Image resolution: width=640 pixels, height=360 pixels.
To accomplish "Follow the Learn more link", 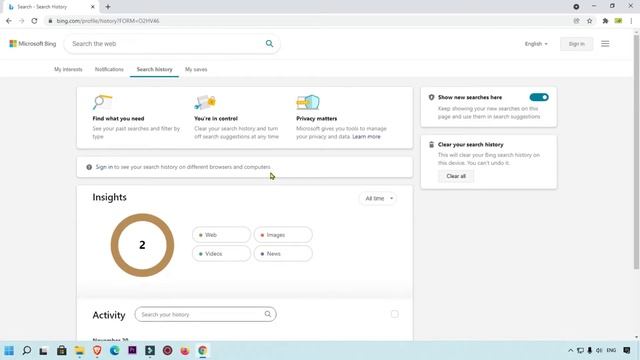I will 366,137.
